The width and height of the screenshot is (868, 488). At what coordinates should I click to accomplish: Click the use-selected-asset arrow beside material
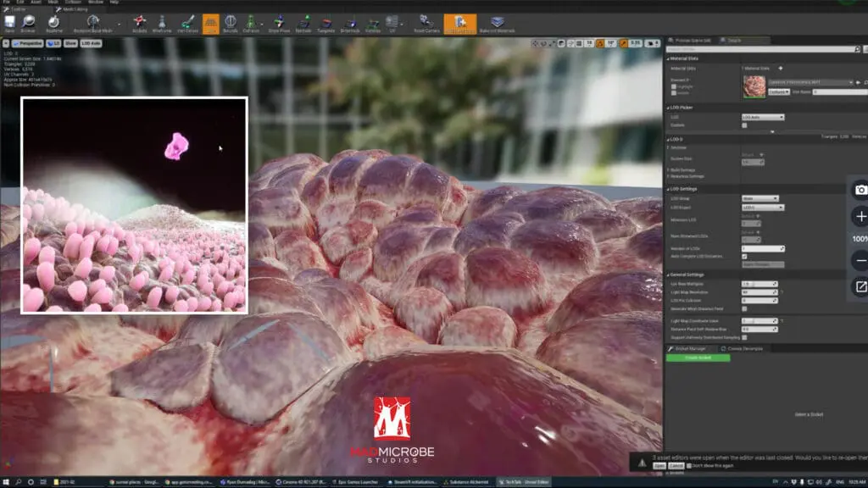tap(859, 82)
